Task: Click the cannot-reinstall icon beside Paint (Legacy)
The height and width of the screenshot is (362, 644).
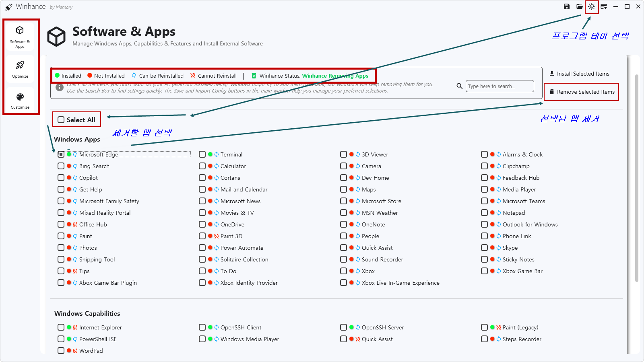Action: [499, 327]
